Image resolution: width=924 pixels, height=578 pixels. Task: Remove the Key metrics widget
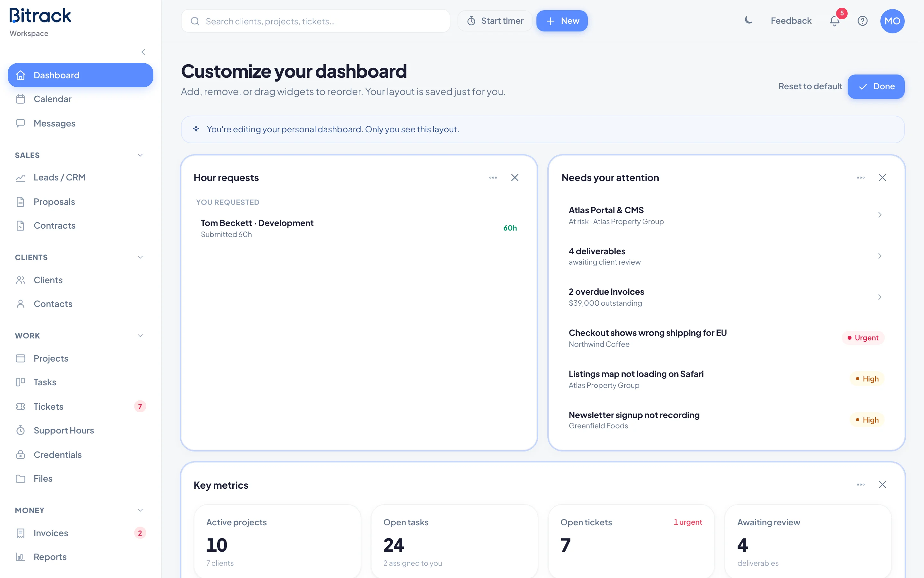point(882,484)
